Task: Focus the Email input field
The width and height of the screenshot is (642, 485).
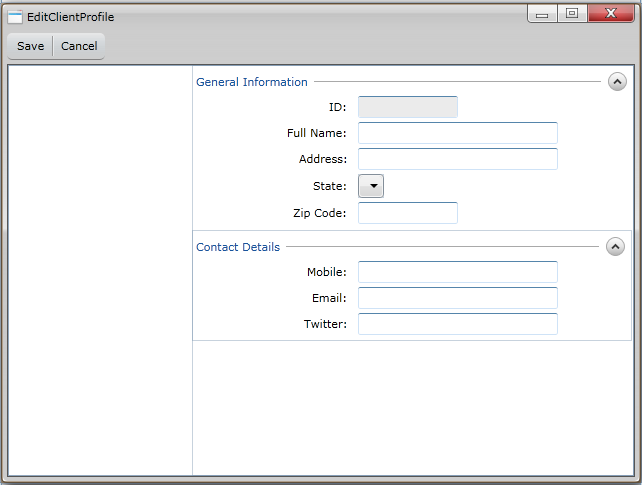Action: point(457,298)
